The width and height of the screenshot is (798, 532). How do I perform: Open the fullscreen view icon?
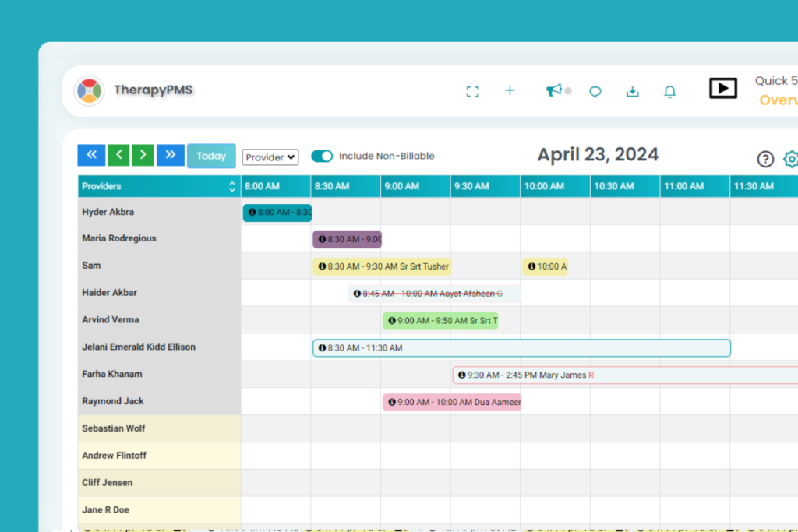click(472, 91)
